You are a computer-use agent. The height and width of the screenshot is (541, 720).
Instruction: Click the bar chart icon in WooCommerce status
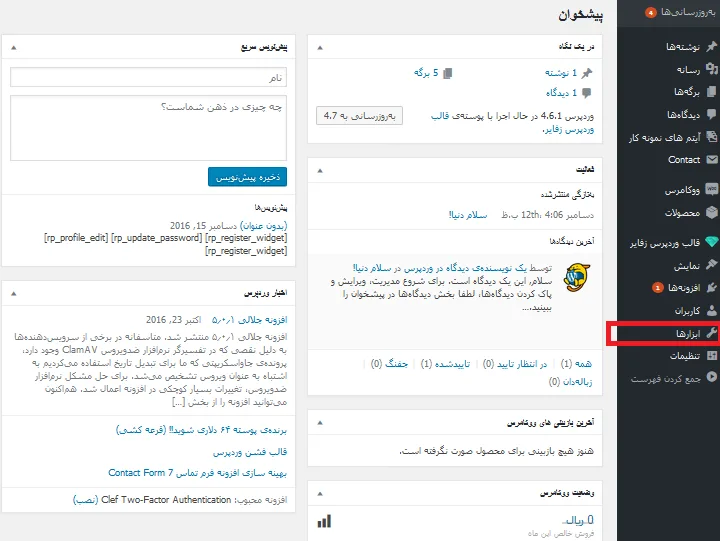click(x=324, y=521)
